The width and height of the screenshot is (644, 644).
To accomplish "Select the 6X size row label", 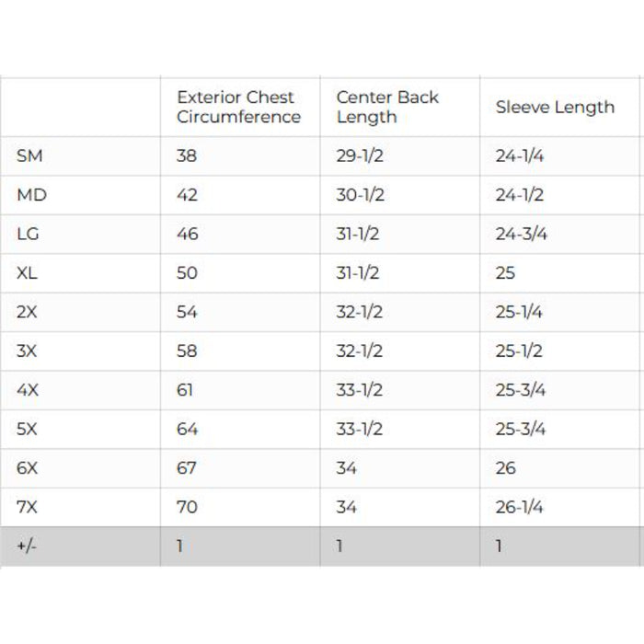I will pyautogui.click(x=28, y=467).
